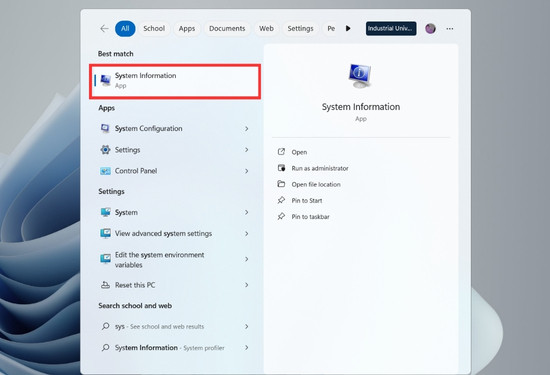Viewport: 550px width, 375px height.
Task: Open Edit the system environment variables
Action: pyautogui.click(x=175, y=259)
